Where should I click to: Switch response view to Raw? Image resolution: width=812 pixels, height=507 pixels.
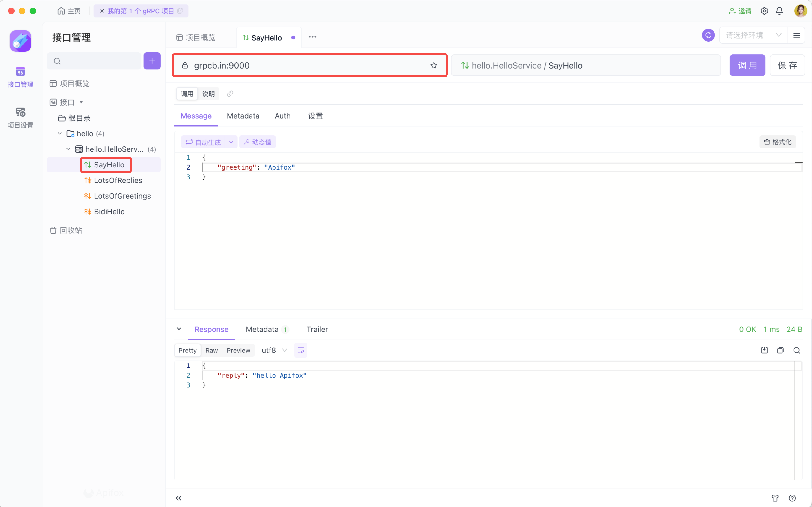pos(211,350)
